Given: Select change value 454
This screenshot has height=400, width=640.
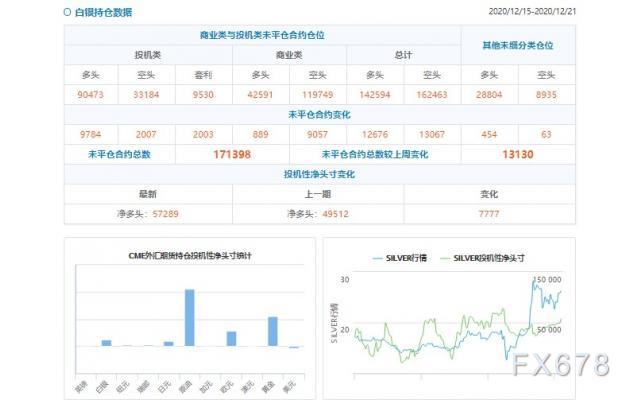Looking at the screenshot, I should pos(489,134).
